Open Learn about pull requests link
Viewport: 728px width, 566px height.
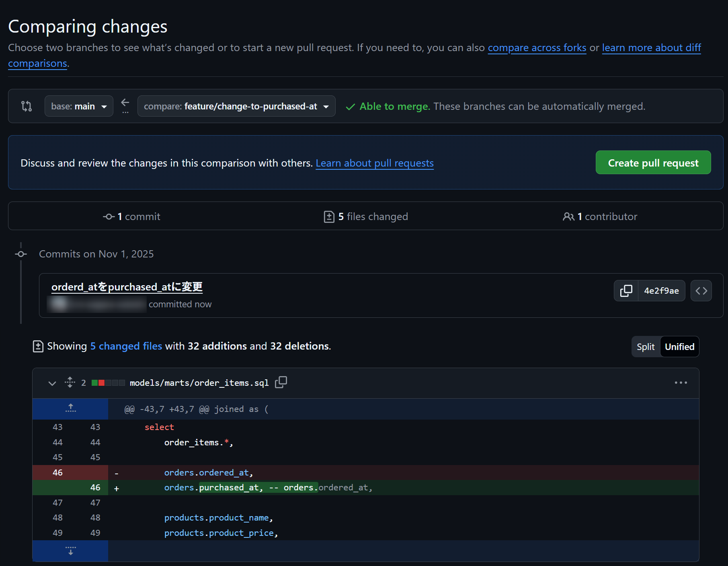[374, 163]
